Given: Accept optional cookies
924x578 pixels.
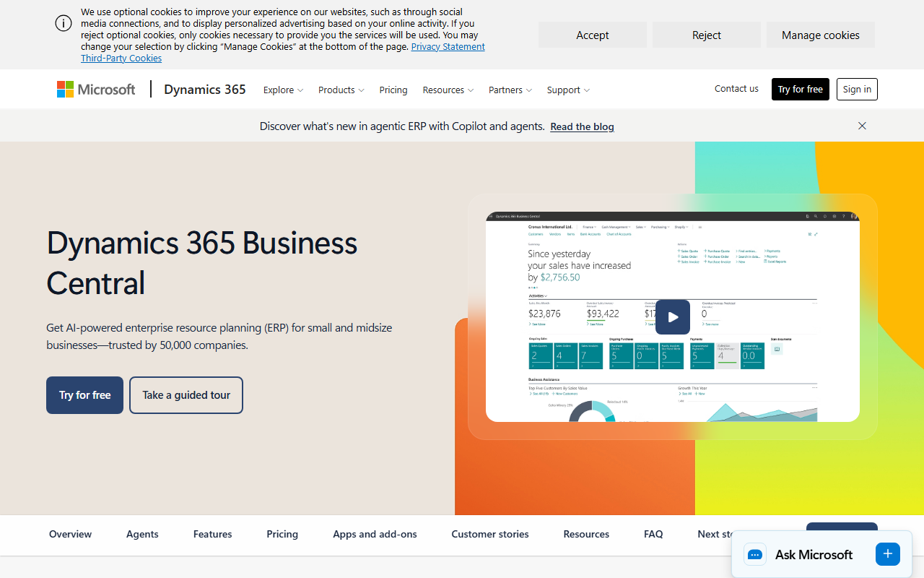Looking at the screenshot, I should [593, 35].
